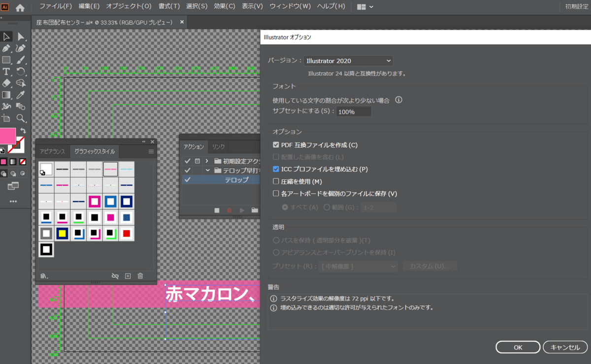Toggle checkmark for 初期設定アクション set
This screenshot has height=364, width=591.
coord(187,161)
